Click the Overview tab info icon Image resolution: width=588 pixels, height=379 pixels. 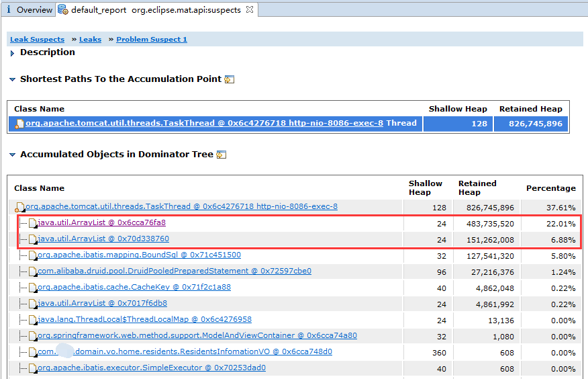coord(9,10)
